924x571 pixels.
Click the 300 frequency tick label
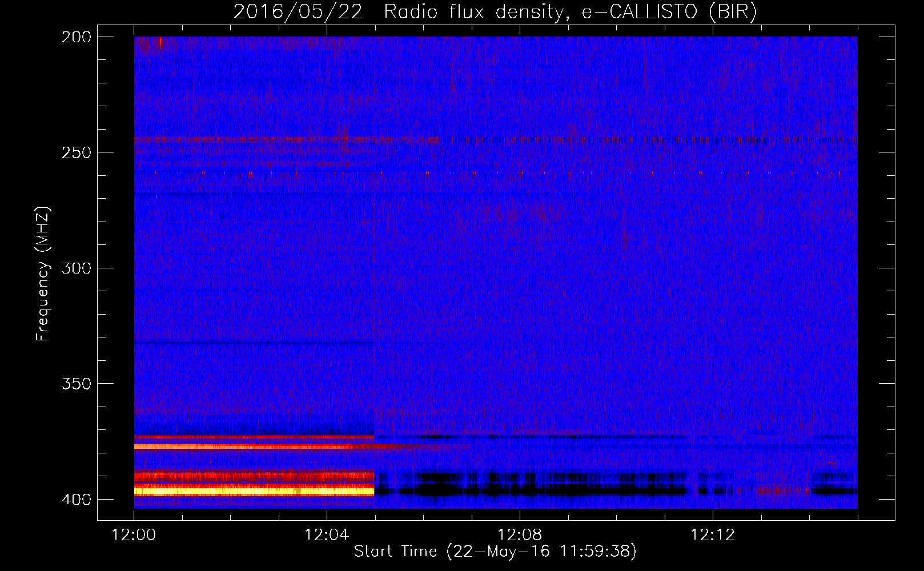coord(77,268)
